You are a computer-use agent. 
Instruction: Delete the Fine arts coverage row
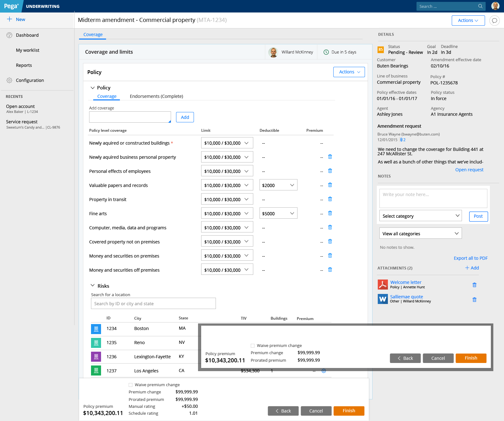coord(330,213)
